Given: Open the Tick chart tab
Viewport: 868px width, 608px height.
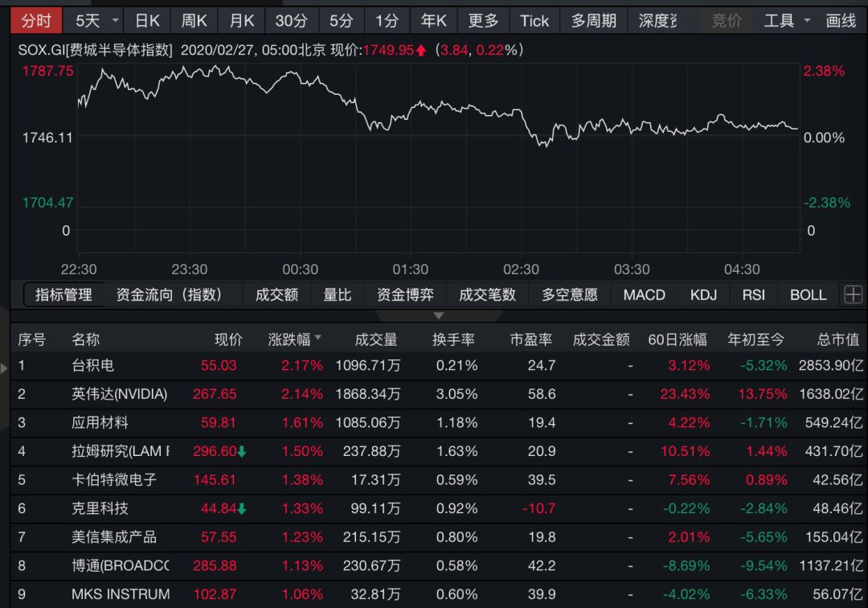Looking at the screenshot, I should 534,21.
